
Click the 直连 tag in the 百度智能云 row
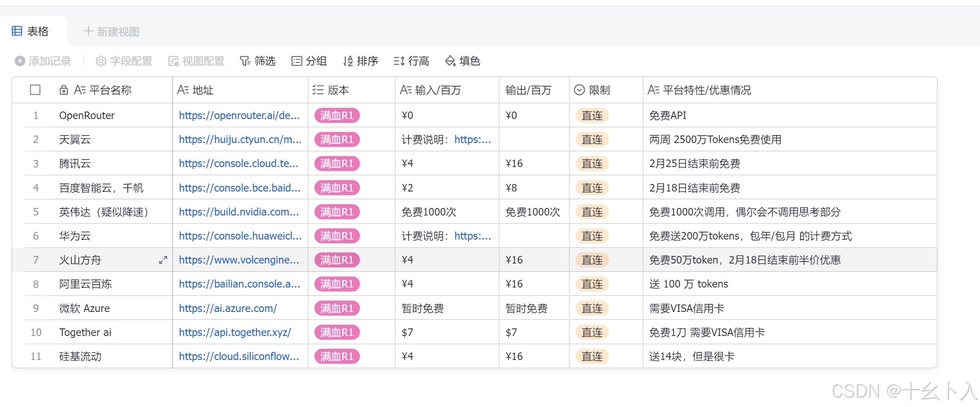(x=592, y=188)
